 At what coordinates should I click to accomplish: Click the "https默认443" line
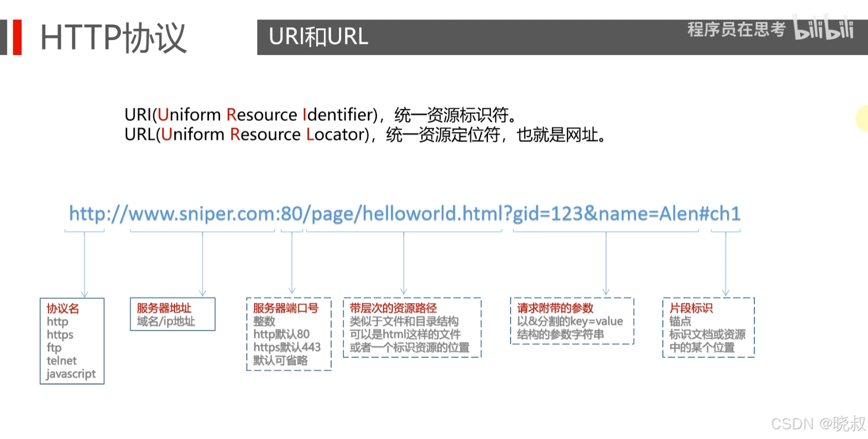pos(287,347)
